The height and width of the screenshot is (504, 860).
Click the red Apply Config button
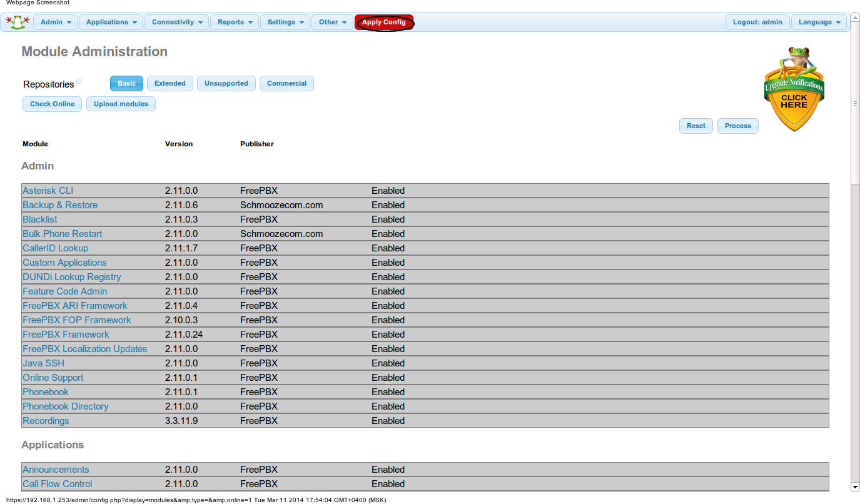coord(384,22)
